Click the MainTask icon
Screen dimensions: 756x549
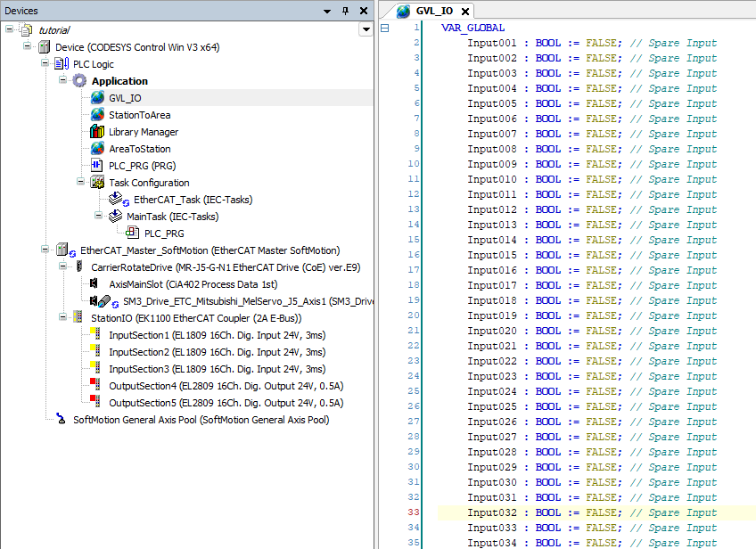coord(115,216)
